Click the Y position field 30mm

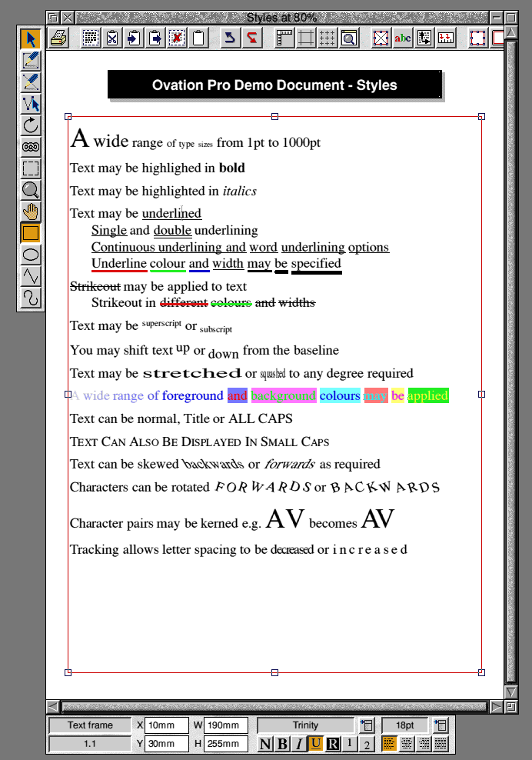coord(166,744)
